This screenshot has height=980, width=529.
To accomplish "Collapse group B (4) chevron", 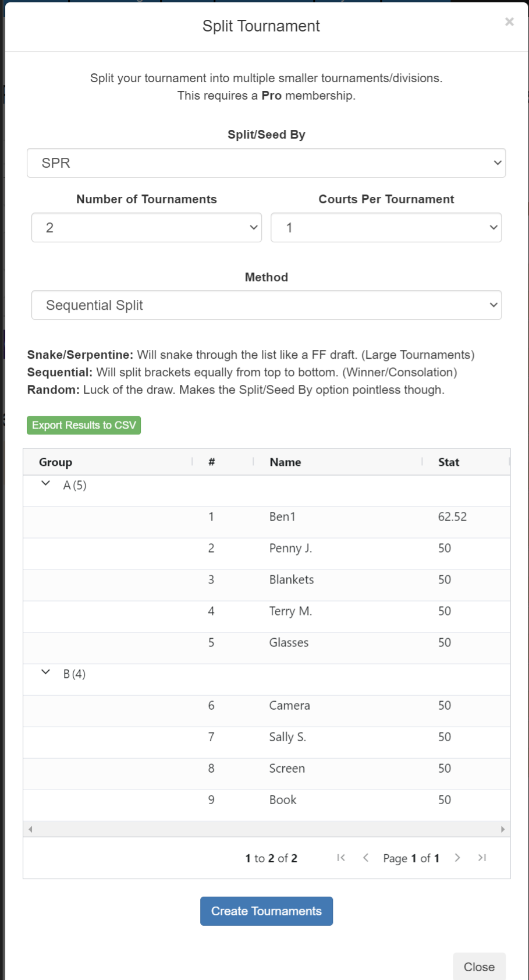I will 46,673.
